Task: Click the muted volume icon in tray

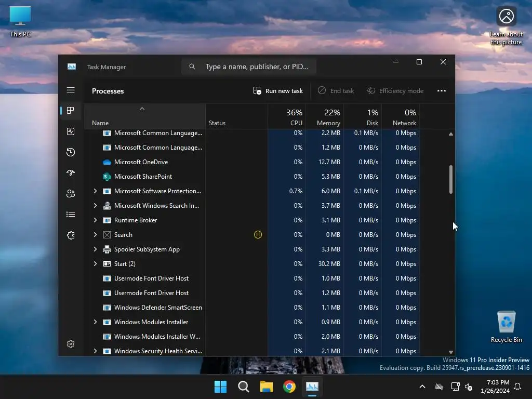Action: click(x=469, y=387)
